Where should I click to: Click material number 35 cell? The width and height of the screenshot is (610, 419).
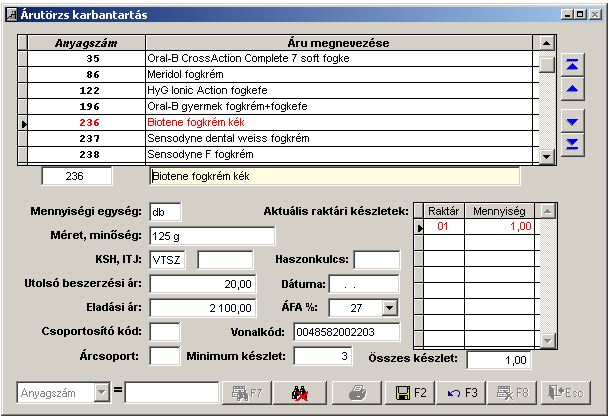pos(86,58)
